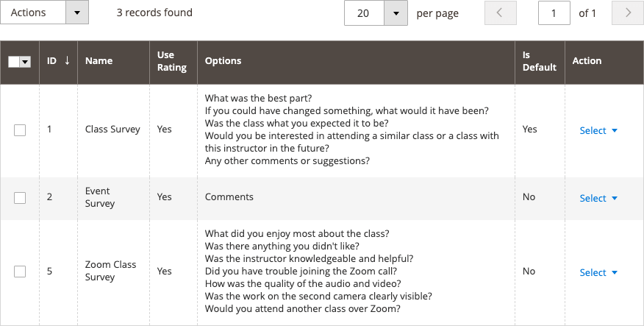Click the Zoom Class Survey name cell
Image resolution: width=644 pixels, height=326 pixels.
(x=110, y=271)
